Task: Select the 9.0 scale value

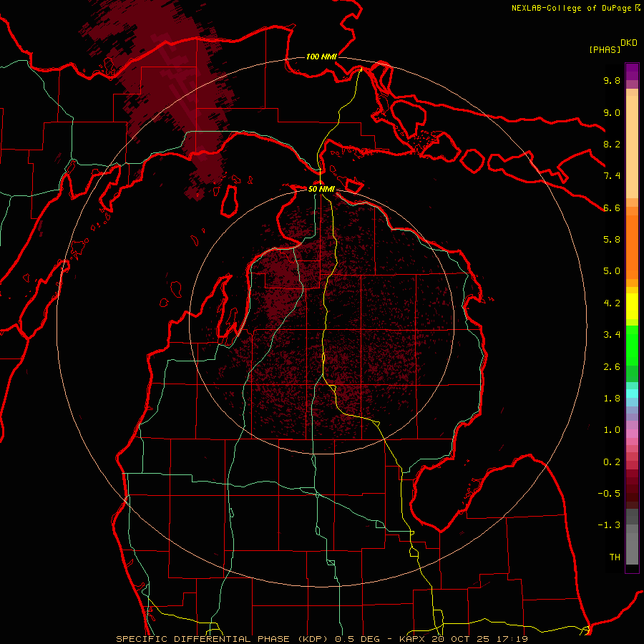Action: coord(612,112)
